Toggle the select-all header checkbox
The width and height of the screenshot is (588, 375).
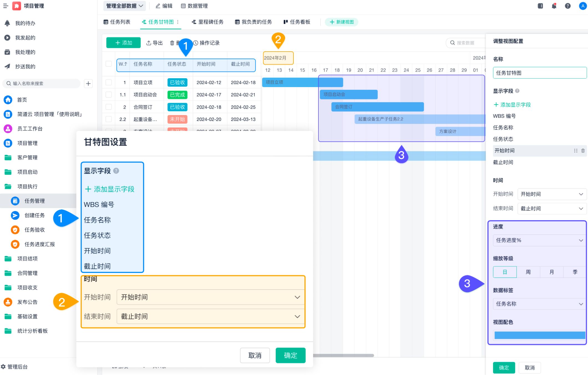(x=109, y=64)
